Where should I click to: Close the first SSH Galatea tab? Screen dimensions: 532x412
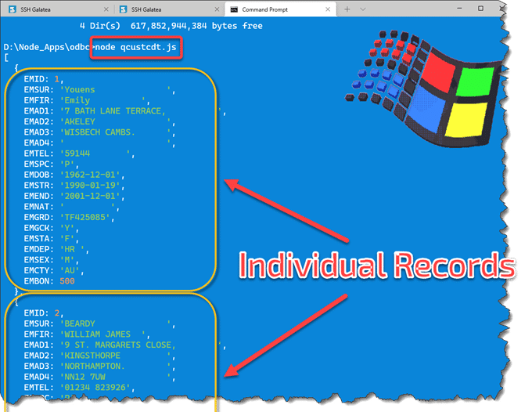[x=105, y=9]
